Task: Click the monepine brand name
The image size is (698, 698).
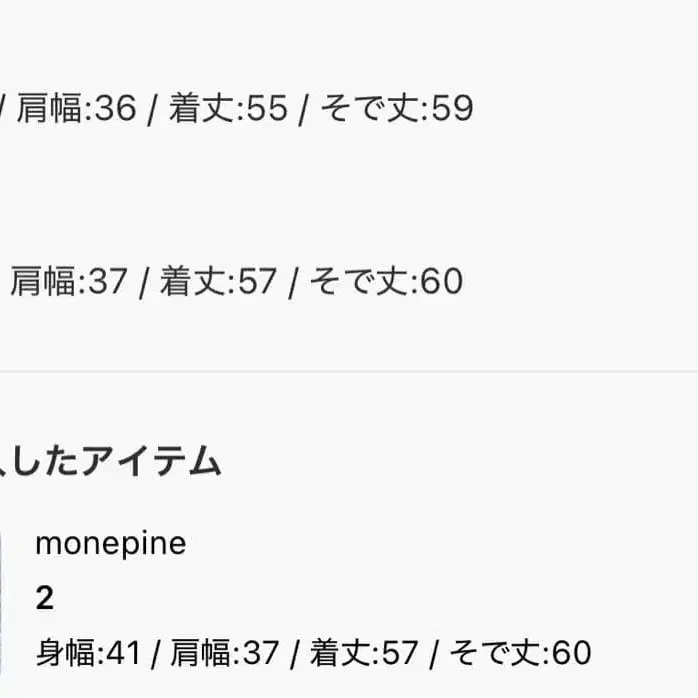Action: coord(110,544)
